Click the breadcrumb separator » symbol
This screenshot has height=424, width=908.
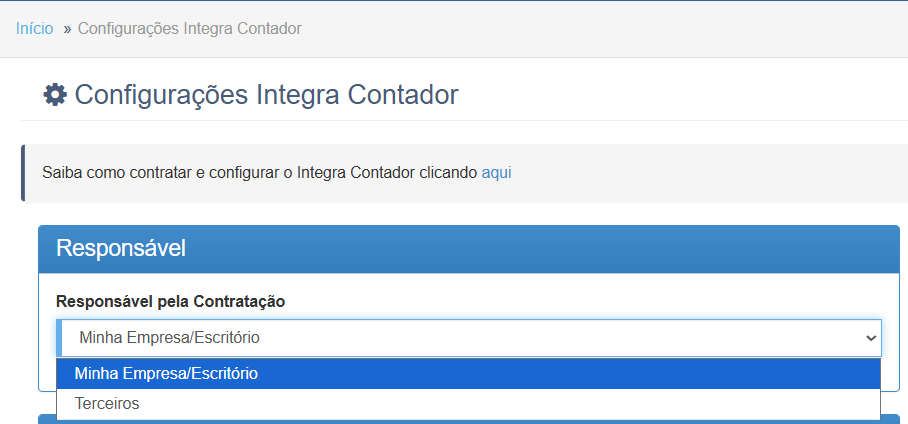point(67,28)
